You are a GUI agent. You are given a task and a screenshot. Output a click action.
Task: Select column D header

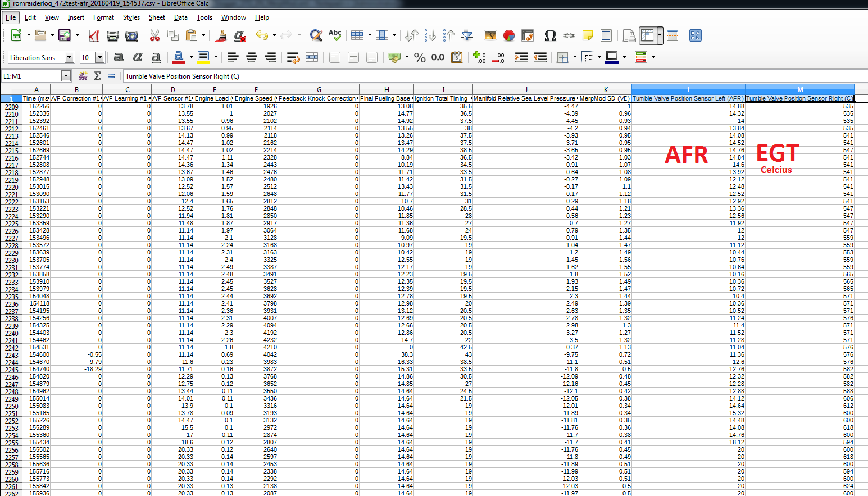pos(172,90)
